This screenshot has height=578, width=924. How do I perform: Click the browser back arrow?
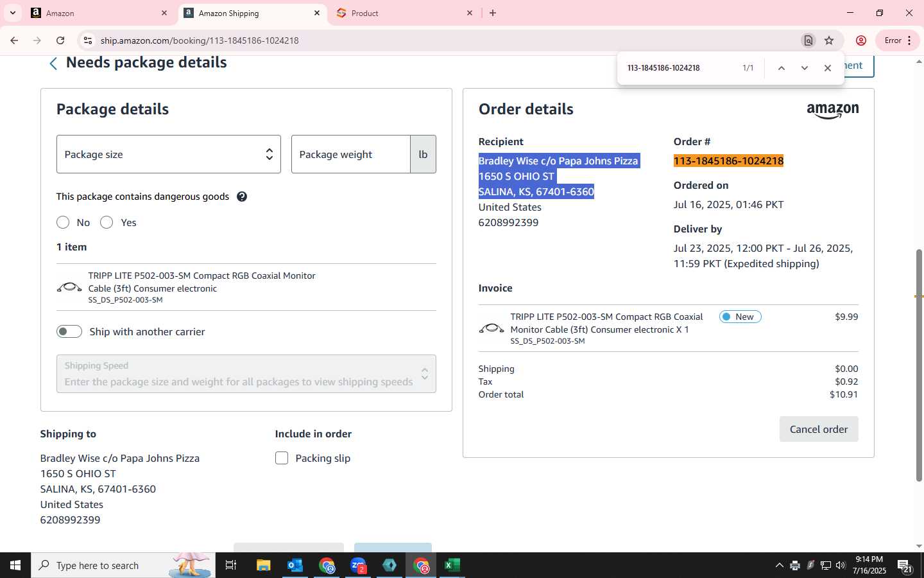(x=14, y=40)
